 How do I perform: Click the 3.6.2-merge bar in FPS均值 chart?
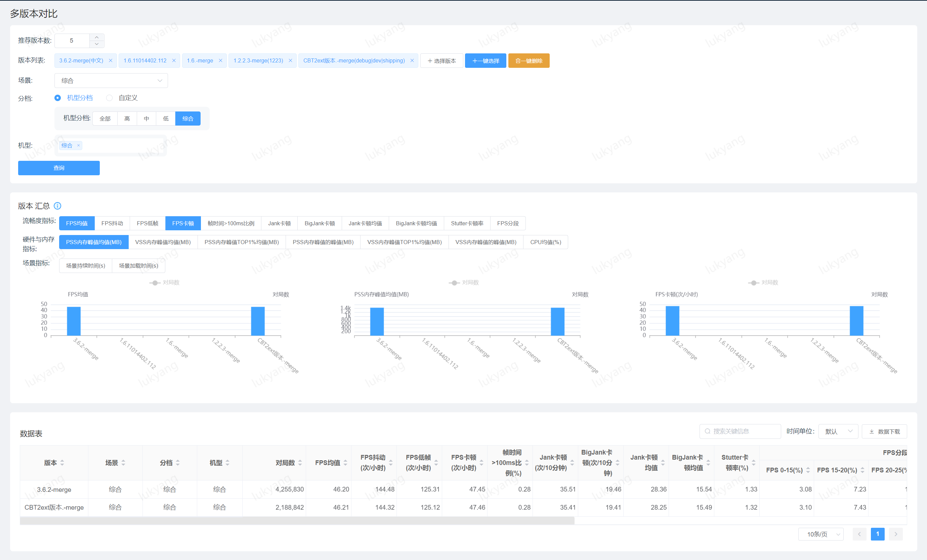point(74,321)
